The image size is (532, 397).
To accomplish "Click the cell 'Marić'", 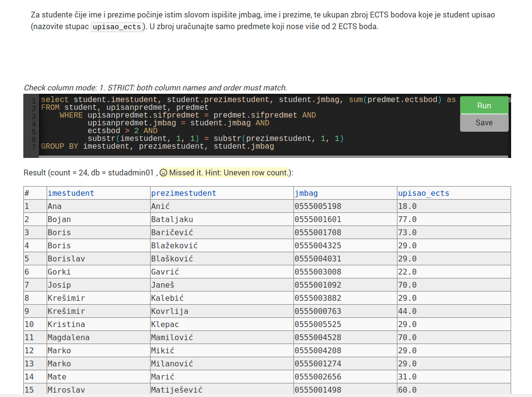I will (222, 377).
